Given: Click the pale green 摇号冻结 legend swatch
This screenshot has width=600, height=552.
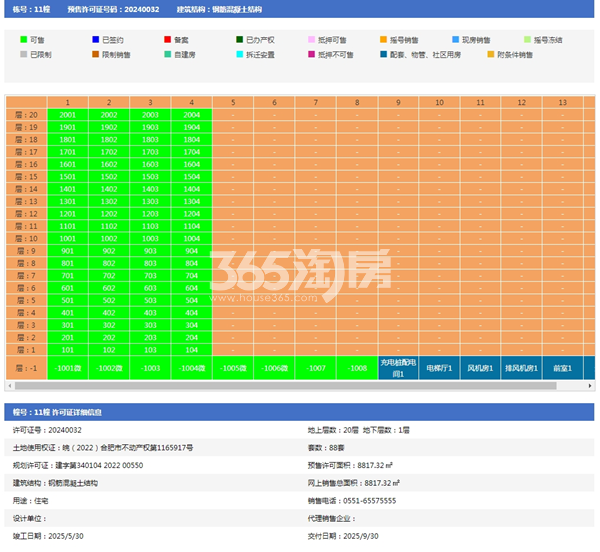Looking at the screenshot, I should (527, 39).
